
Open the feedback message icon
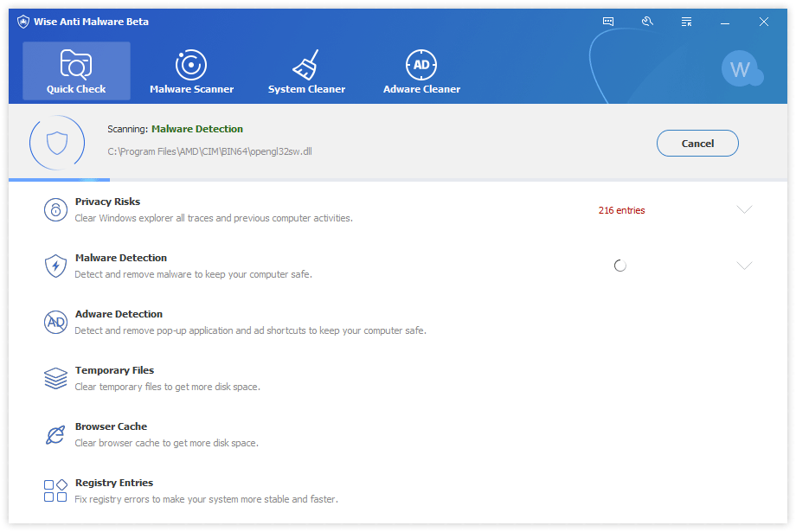click(x=607, y=22)
